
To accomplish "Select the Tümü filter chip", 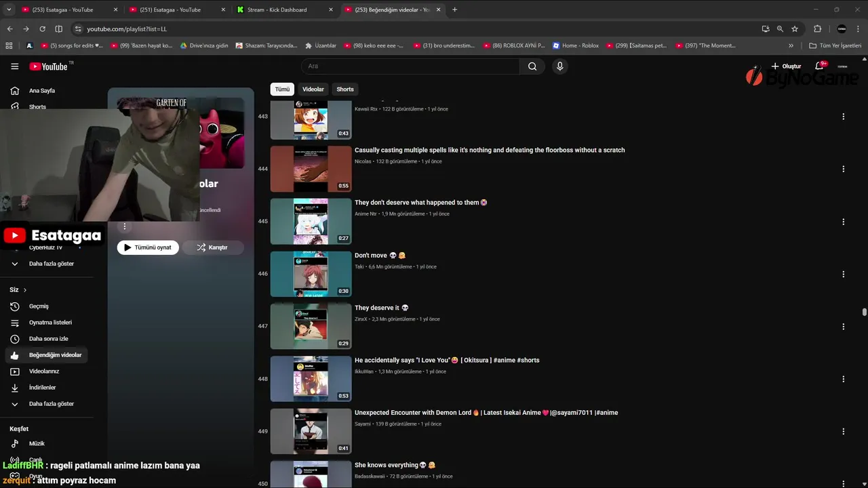I will [x=282, y=89].
